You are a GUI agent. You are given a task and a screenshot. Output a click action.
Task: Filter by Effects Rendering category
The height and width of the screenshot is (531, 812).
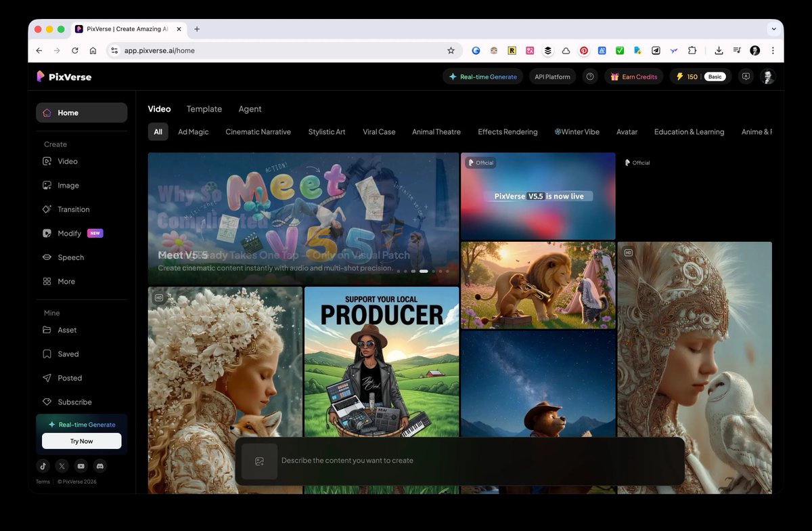507,132
